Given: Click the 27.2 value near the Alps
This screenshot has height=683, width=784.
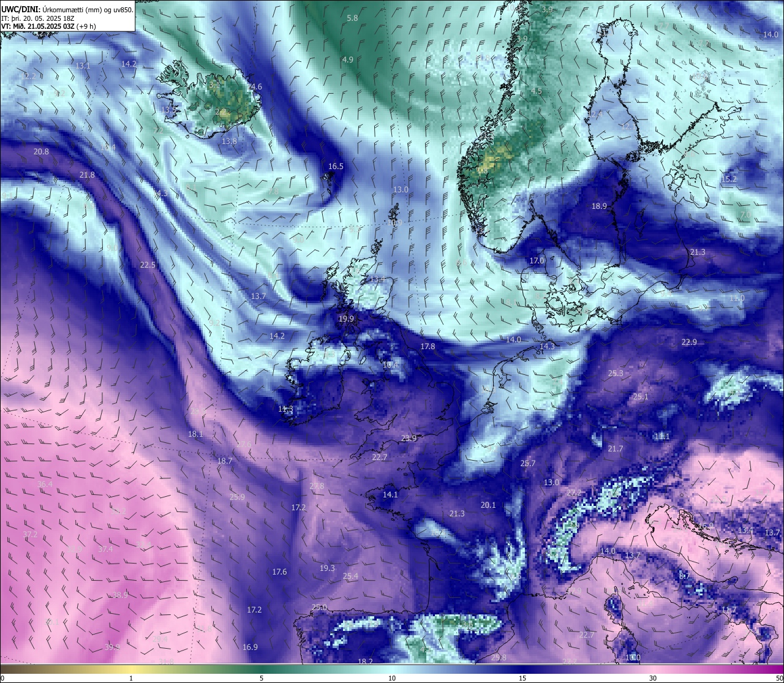Looking at the screenshot, I should click(574, 492).
